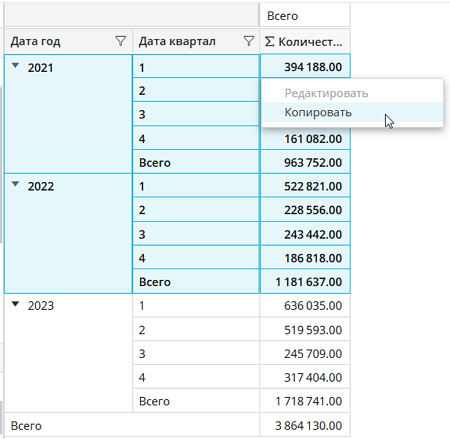
Task: Click the 2023 Всего value 1 718 741.00
Action: tap(305, 401)
